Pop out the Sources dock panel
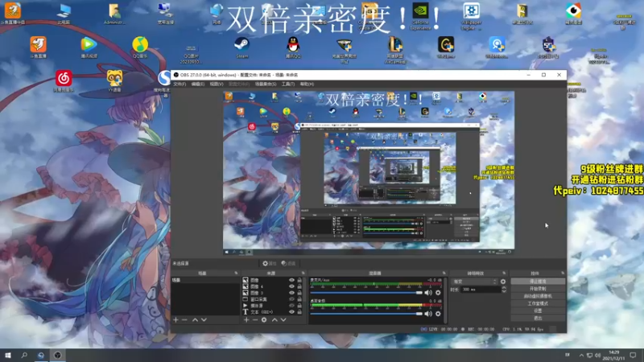The height and width of the screenshot is (362, 644). tap(303, 273)
